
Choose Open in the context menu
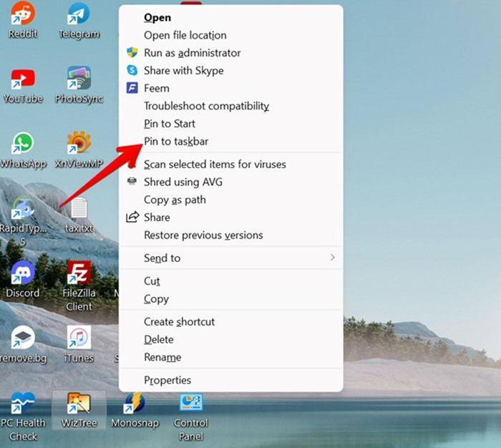coord(230,18)
